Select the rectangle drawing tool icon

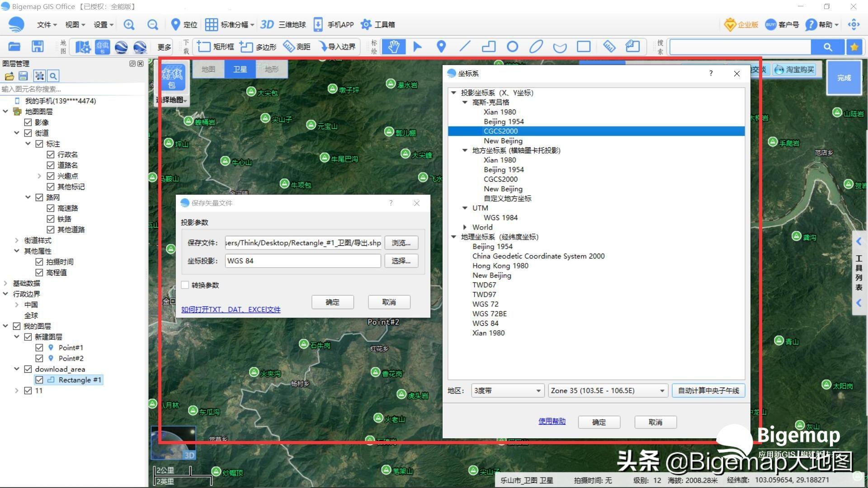(584, 47)
